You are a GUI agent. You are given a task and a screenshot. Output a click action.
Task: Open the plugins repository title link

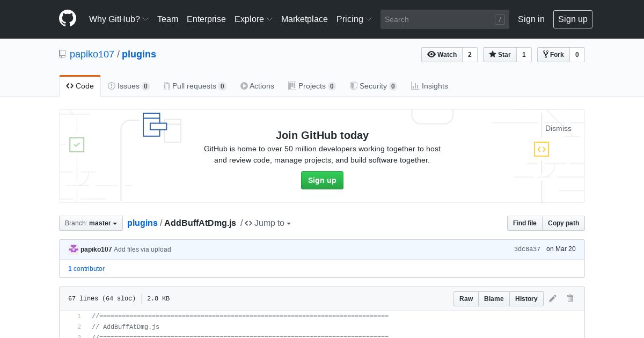139,54
